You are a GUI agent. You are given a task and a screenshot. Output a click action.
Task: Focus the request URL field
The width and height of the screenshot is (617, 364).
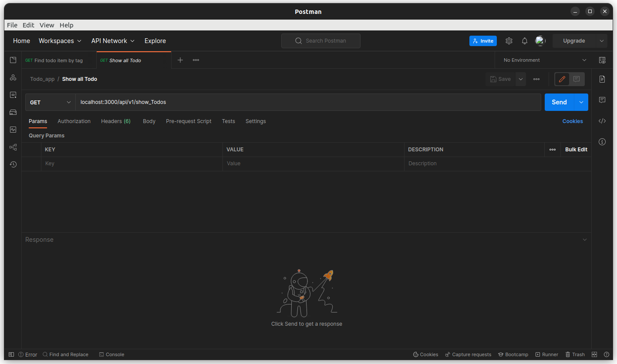pyautogui.click(x=308, y=102)
